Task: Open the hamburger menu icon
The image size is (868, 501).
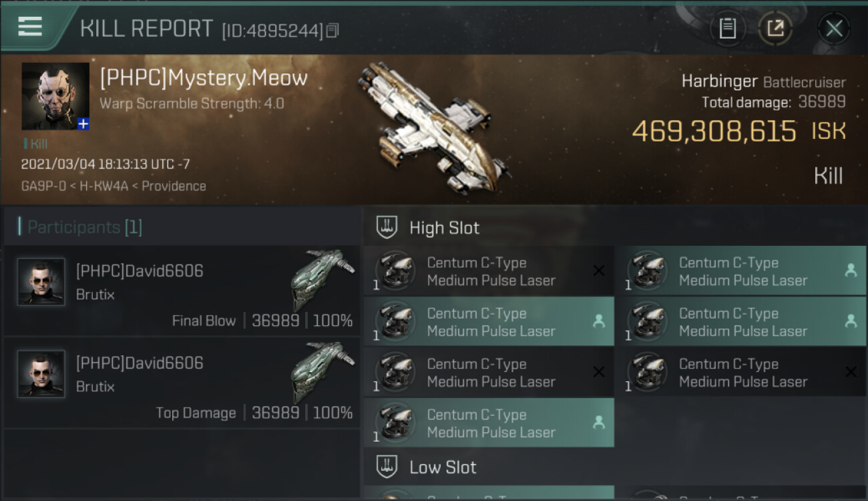Action: tap(30, 27)
